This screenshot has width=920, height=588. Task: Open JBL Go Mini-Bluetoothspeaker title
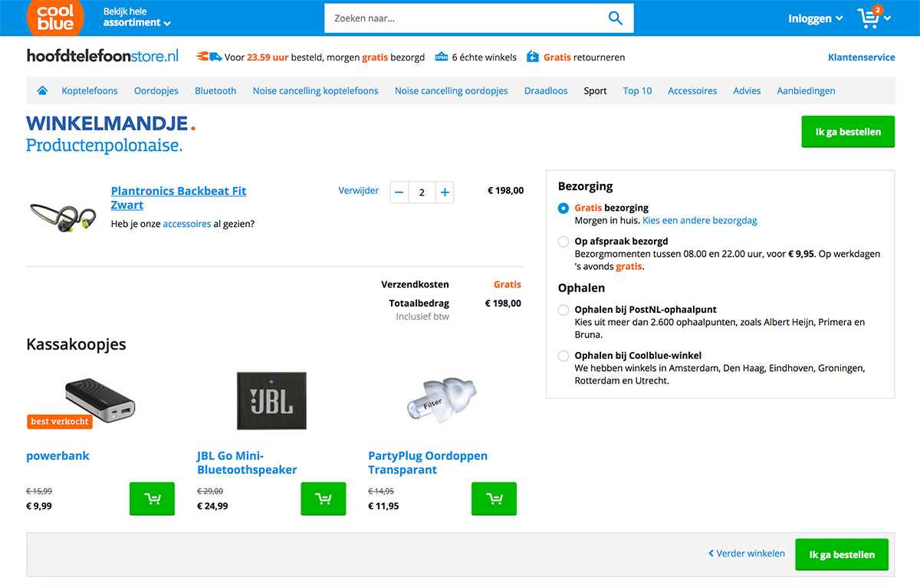pyautogui.click(x=247, y=462)
